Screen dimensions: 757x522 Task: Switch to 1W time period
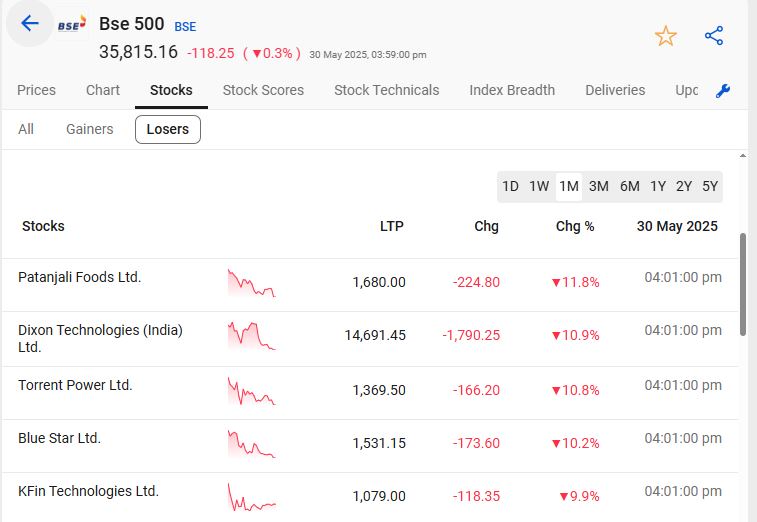click(x=539, y=186)
